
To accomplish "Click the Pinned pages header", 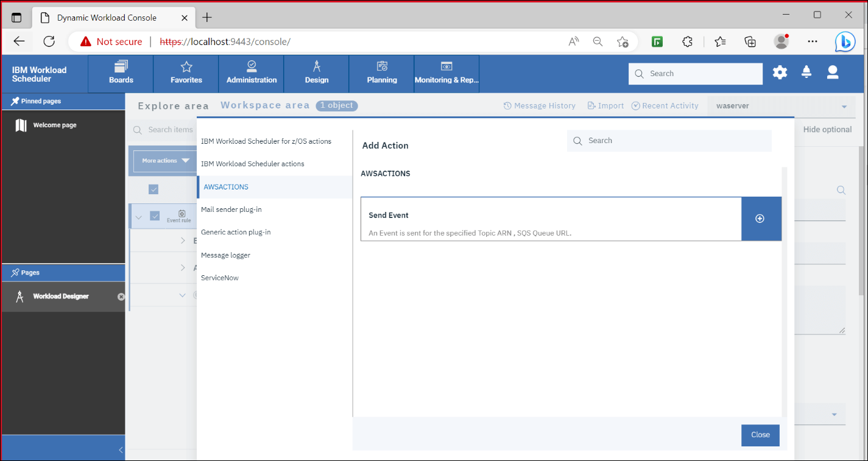I will [63, 101].
